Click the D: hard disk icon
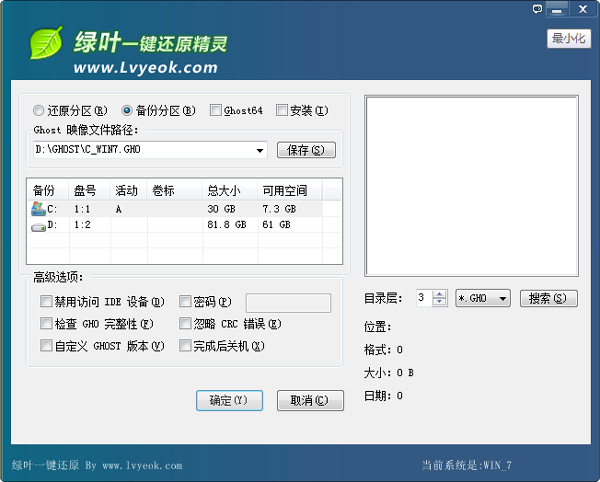Image resolution: width=600 pixels, height=482 pixels. coord(38,227)
